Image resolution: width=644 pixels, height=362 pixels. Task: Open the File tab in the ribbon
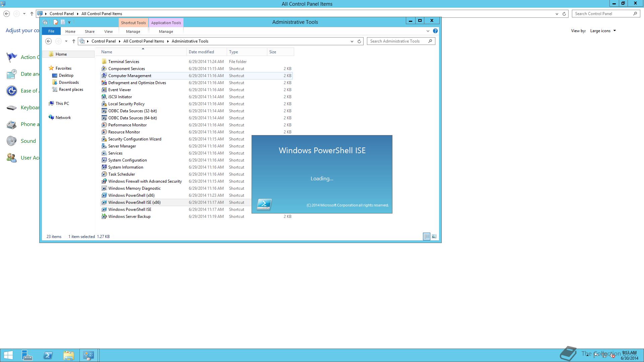pyautogui.click(x=51, y=31)
